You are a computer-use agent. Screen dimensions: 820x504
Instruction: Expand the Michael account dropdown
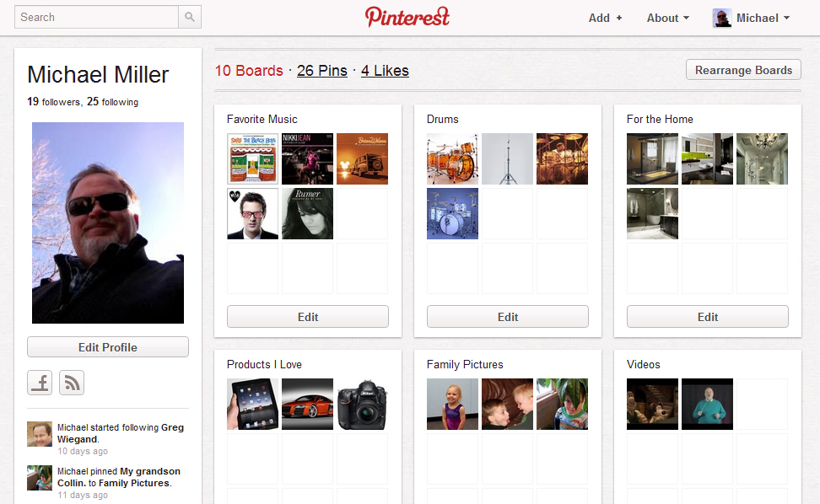click(763, 18)
